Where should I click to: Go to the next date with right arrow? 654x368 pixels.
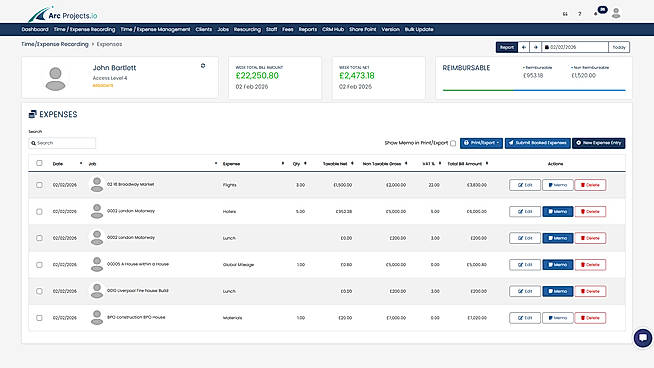pyautogui.click(x=536, y=47)
